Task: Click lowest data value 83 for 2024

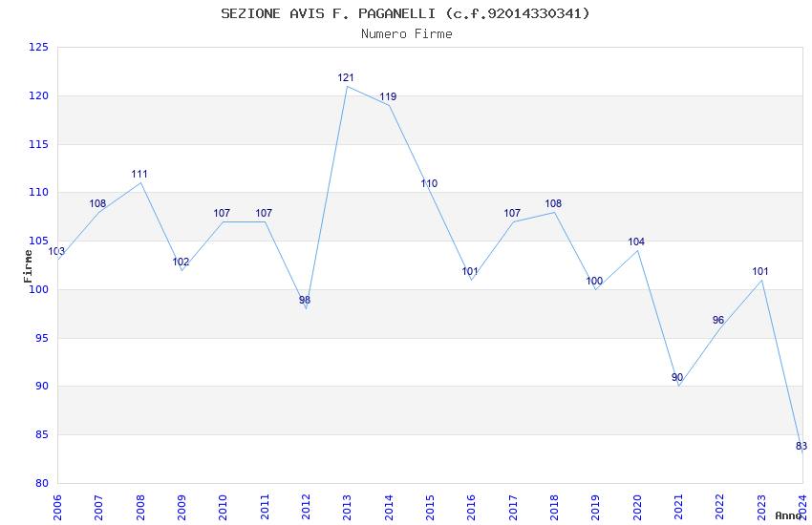Action: click(x=801, y=446)
